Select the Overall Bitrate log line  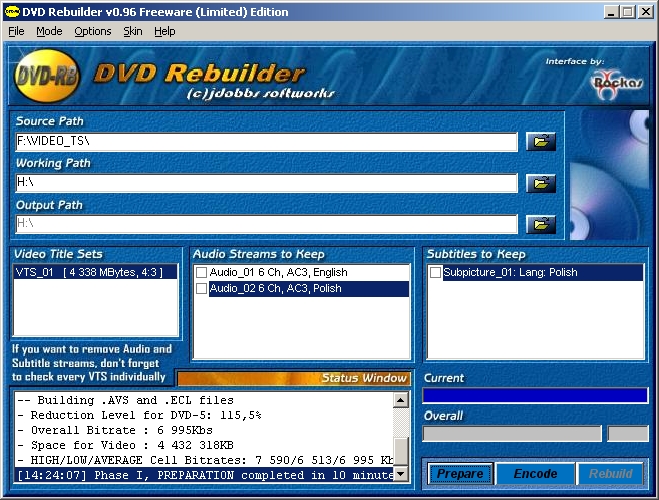204,430
